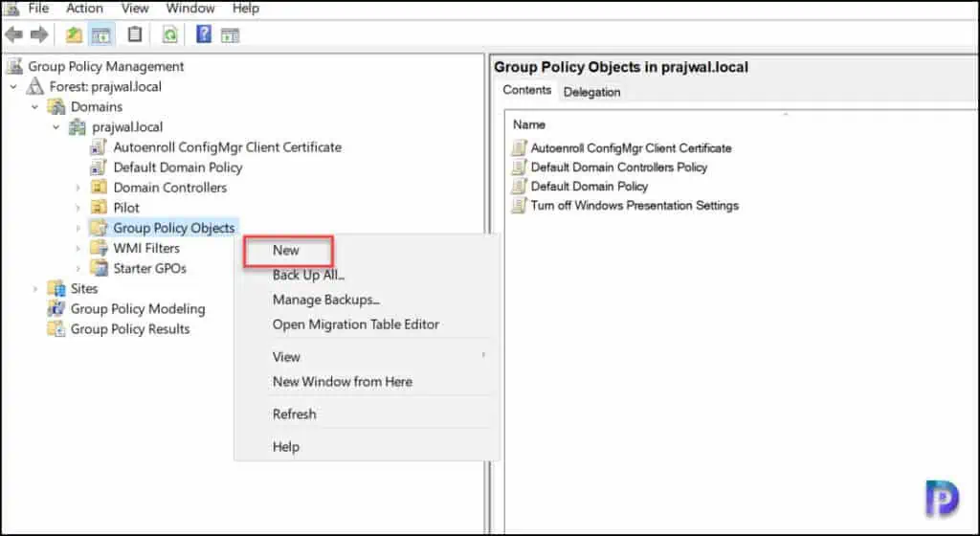Expand the Group Policy Objects node

[x=78, y=228]
